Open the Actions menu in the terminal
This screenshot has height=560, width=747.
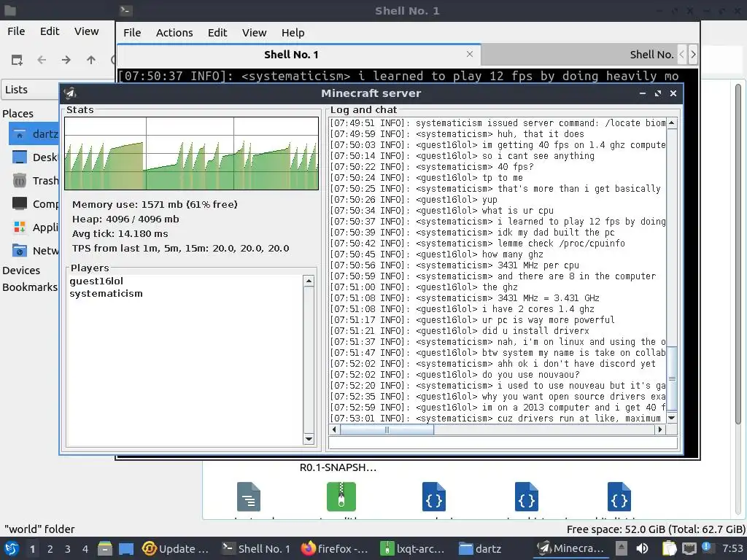(174, 33)
